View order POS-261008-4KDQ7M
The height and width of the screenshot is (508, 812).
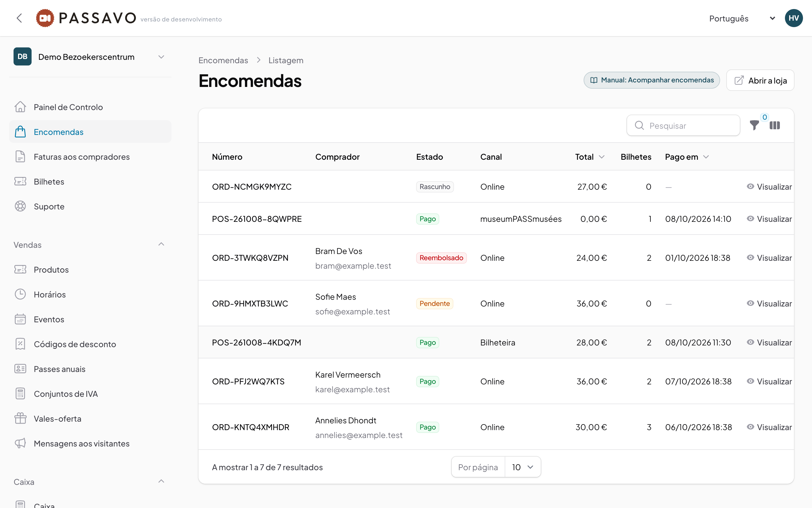coord(769,342)
